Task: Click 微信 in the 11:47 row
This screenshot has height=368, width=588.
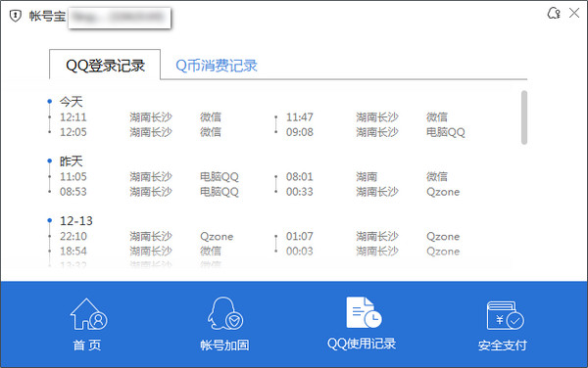Action: [437, 117]
